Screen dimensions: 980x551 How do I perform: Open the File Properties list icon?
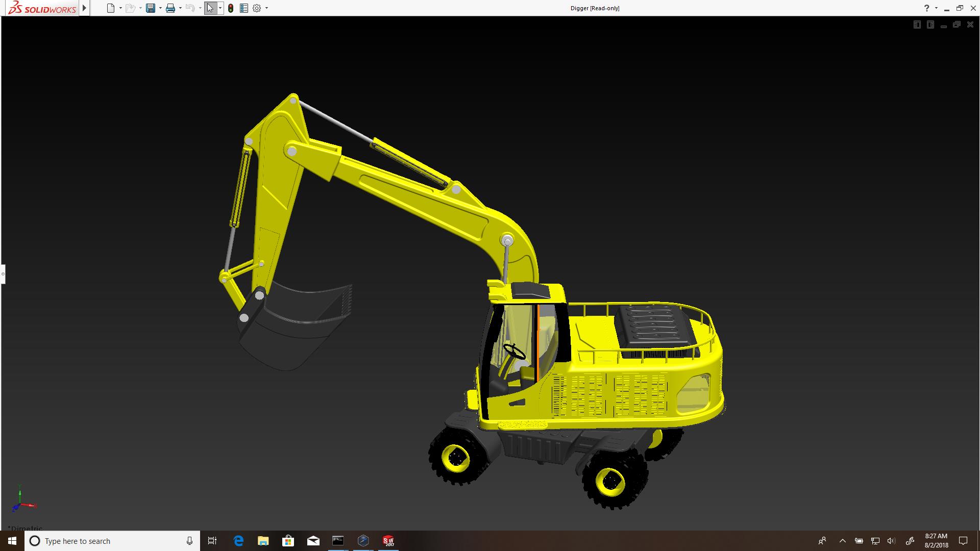pyautogui.click(x=244, y=8)
